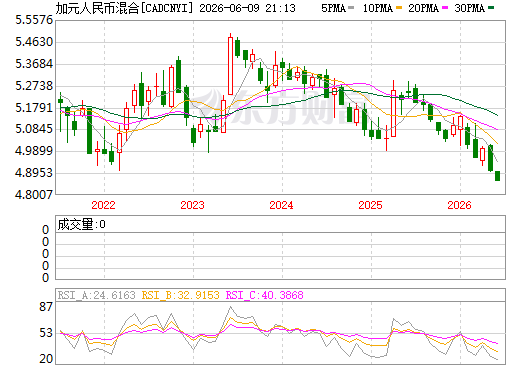This screenshot has height=365, width=520.
Task: Click the 2025 year axis label
Action: pos(370,205)
